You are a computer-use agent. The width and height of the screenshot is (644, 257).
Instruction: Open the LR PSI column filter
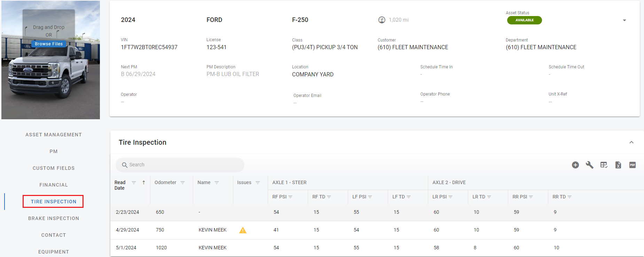coord(450,197)
